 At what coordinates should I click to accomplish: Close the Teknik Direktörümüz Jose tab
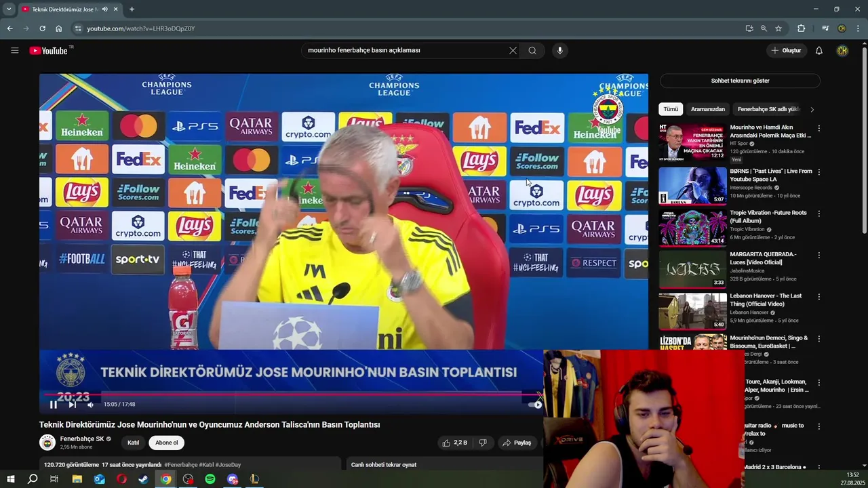coord(115,9)
